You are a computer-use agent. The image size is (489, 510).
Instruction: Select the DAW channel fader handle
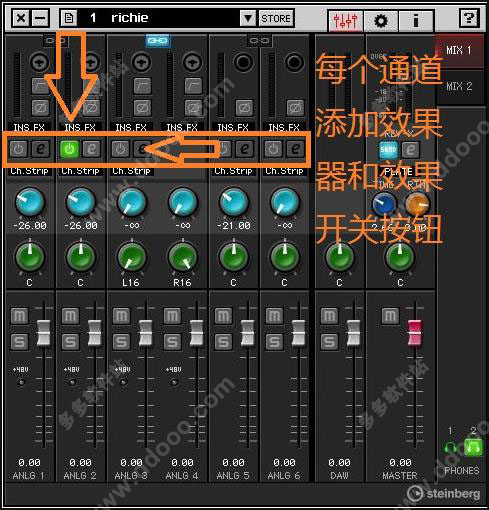coord(353,333)
